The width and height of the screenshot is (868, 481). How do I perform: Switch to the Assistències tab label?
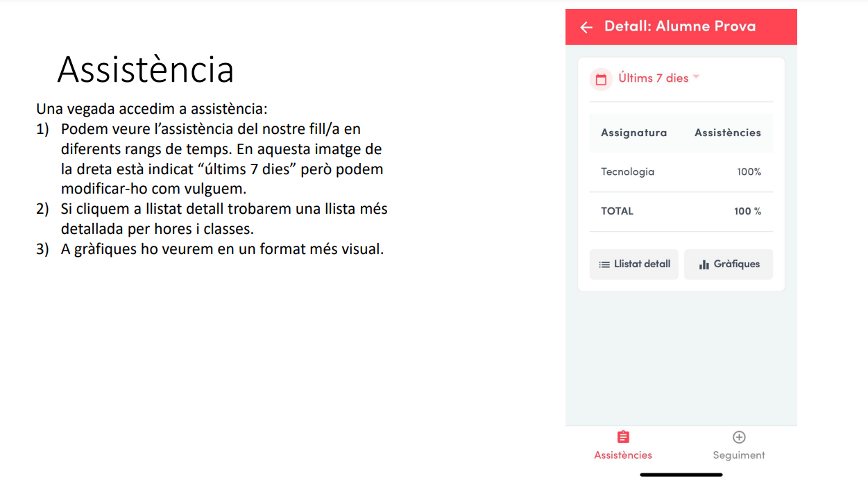coord(623,455)
